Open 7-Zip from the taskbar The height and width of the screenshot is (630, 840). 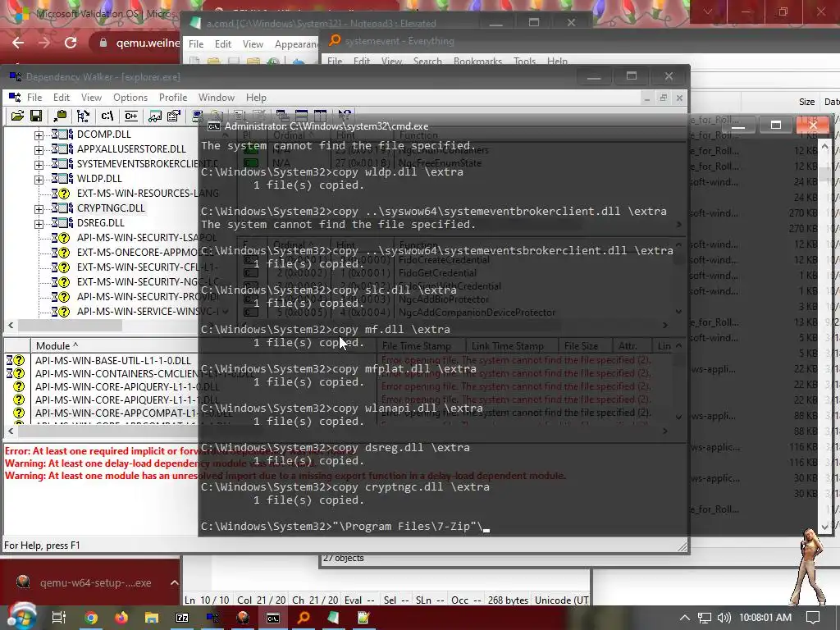pyautogui.click(x=182, y=618)
